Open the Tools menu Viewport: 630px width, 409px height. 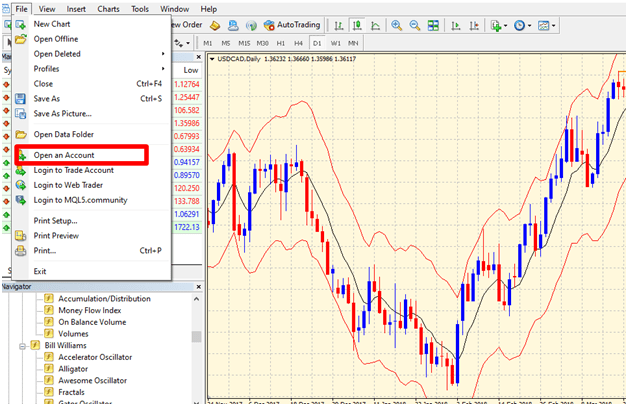pyautogui.click(x=140, y=9)
